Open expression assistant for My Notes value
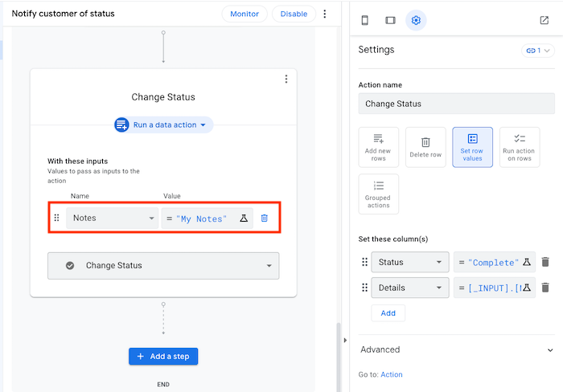 point(244,218)
